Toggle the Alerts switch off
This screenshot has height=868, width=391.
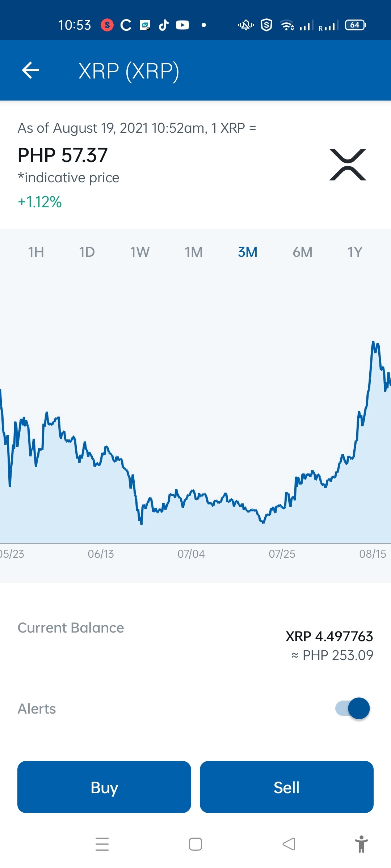[x=353, y=708]
